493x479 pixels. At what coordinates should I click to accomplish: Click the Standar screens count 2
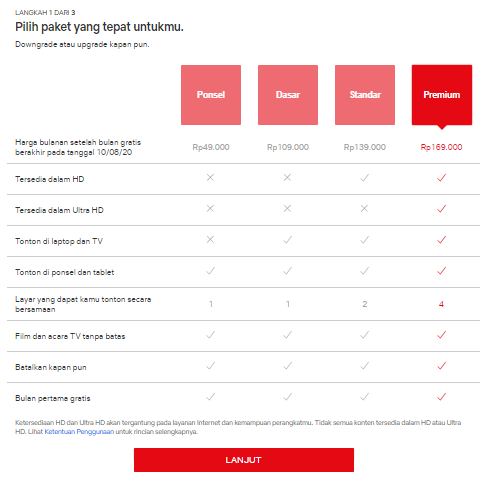point(365,304)
